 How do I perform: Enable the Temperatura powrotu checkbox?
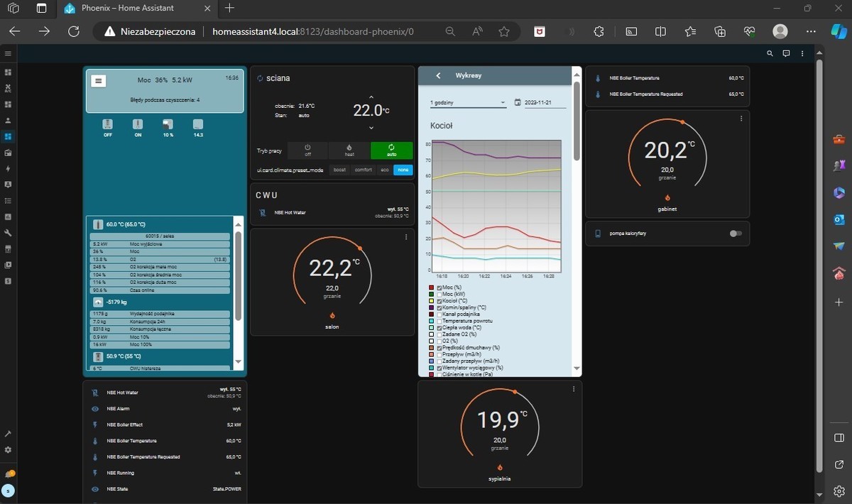(439, 321)
